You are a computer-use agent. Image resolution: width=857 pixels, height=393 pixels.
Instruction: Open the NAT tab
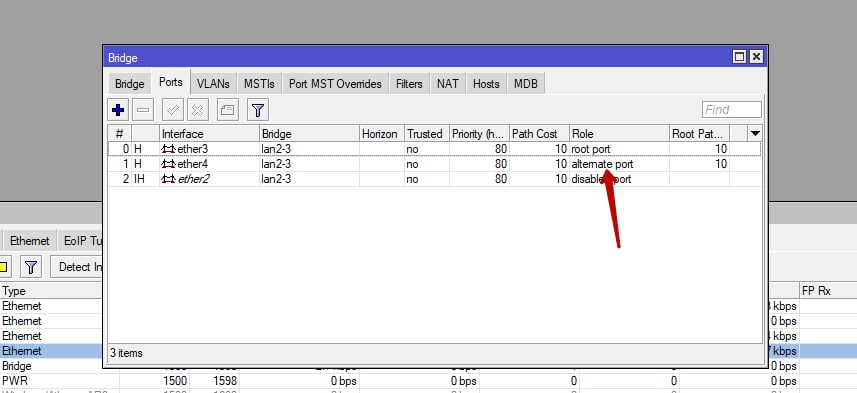pos(448,84)
